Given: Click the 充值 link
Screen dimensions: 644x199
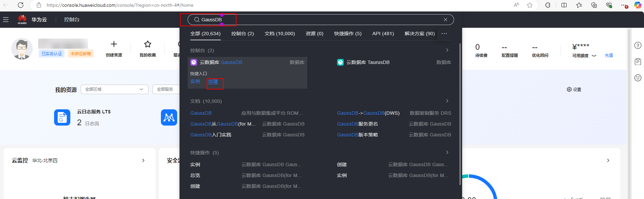Looking at the screenshot, I should pos(609,56).
